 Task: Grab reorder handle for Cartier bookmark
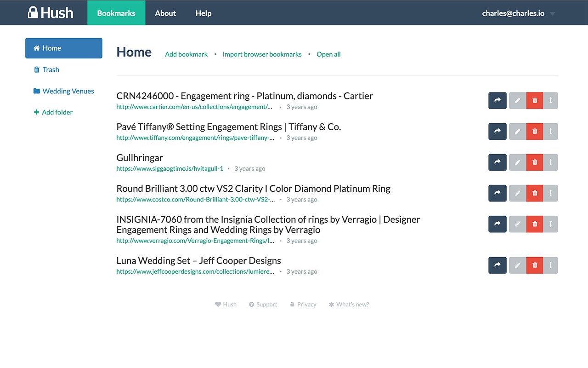point(550,100)
